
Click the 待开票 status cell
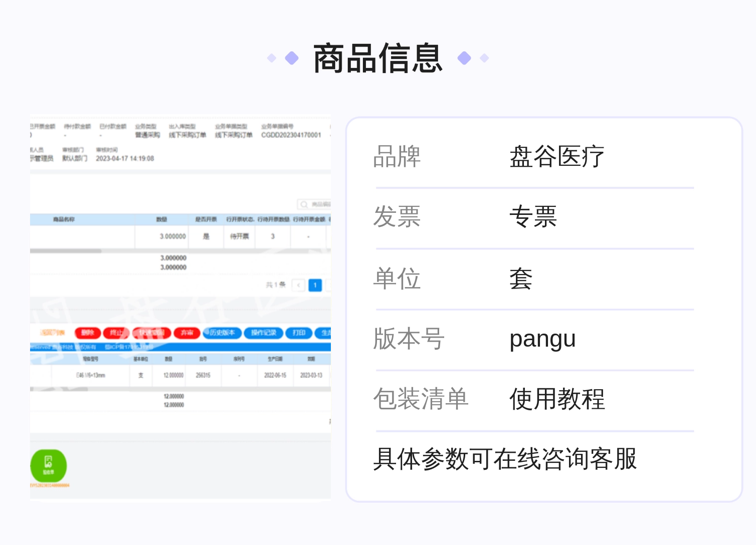(x=239, y=236)
